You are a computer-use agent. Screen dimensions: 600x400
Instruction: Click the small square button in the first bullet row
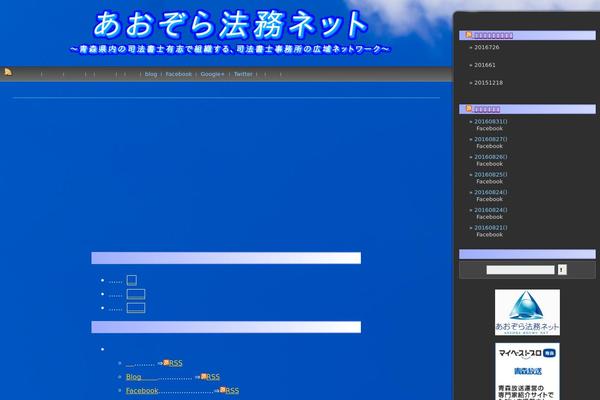point(132,280)
